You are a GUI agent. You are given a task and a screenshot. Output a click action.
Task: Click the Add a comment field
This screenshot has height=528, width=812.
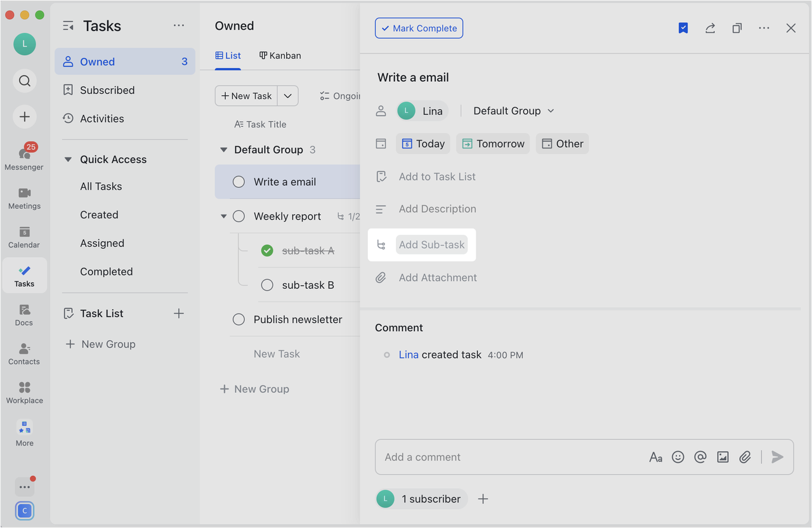coord(507,457)
